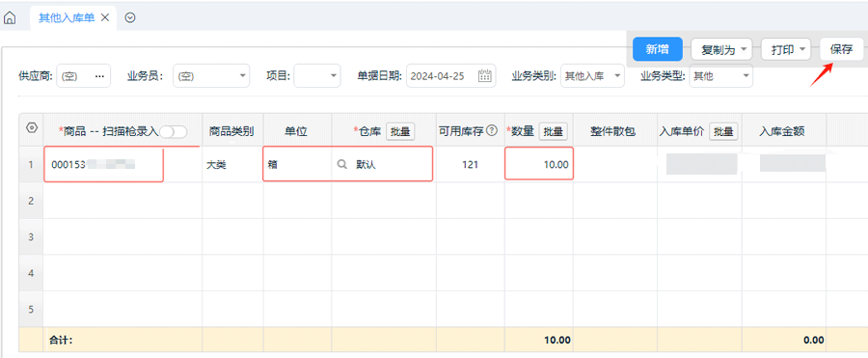
Task: Click the 单据日期 2024-04-25 date field
Action: (450, 76)
